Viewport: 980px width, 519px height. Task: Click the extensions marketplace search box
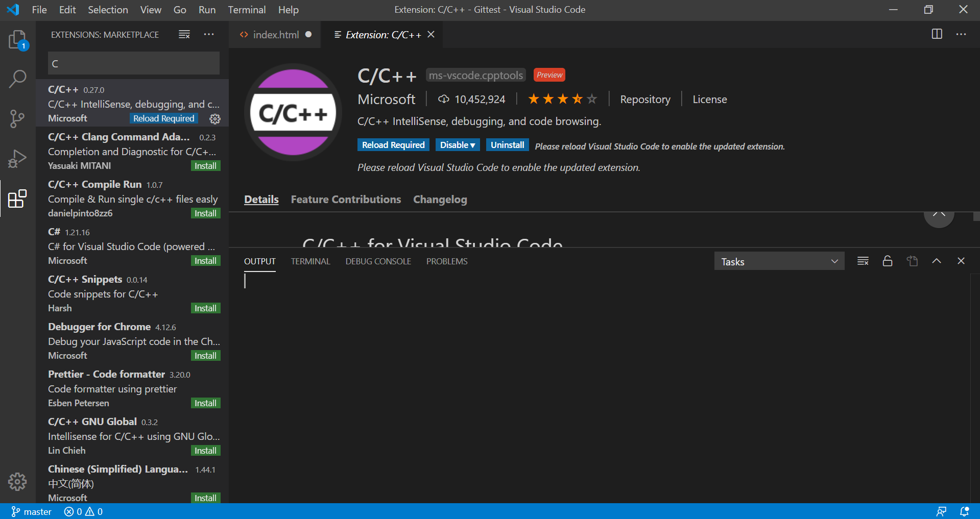click(x=134, y=63)
